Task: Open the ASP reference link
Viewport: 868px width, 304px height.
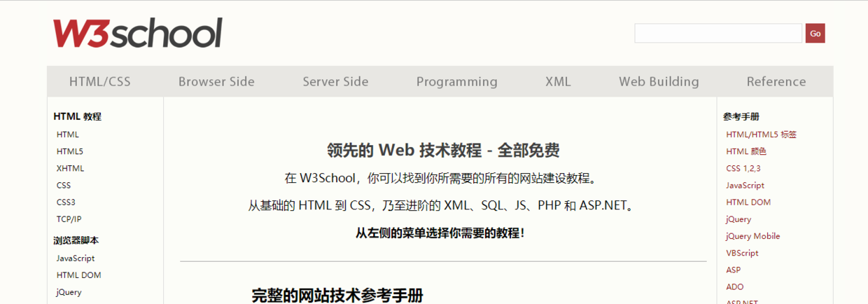Action: tap(734, 270)
